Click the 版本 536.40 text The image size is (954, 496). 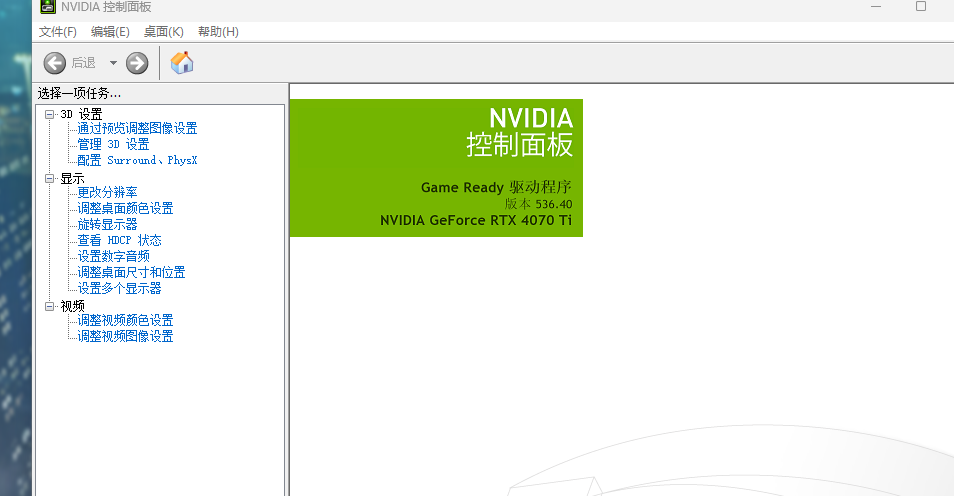click(538, 204)
